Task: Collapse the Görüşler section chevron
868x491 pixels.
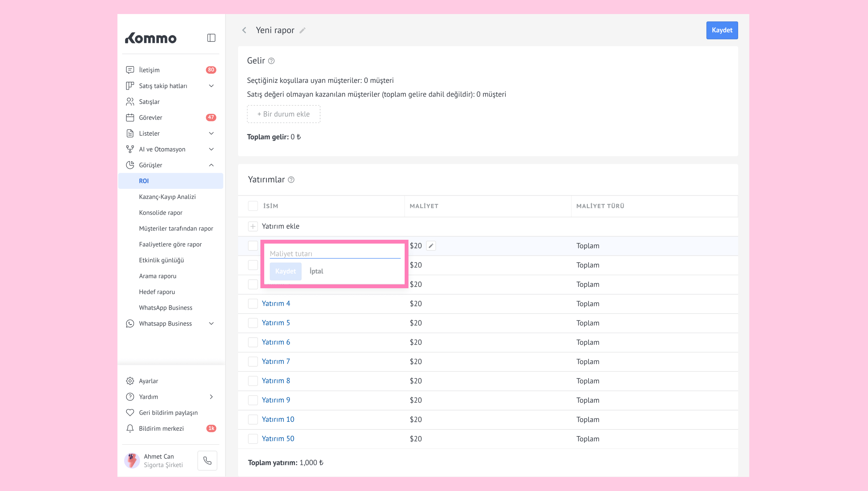Action: 211,165
